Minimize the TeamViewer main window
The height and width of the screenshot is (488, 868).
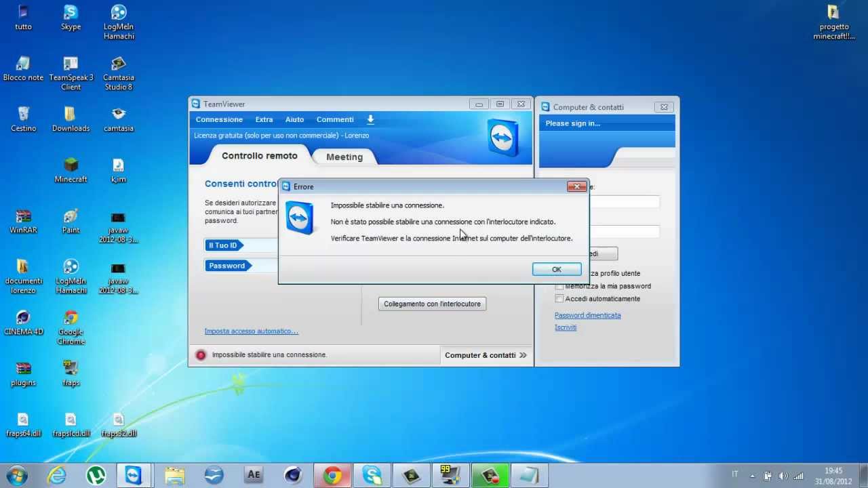click(x=479, y=104)
